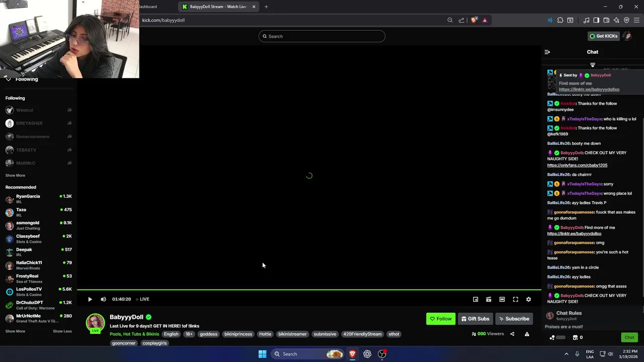
Task: Open MrUrNotMe recommended channel
Action: click(38, 318)
